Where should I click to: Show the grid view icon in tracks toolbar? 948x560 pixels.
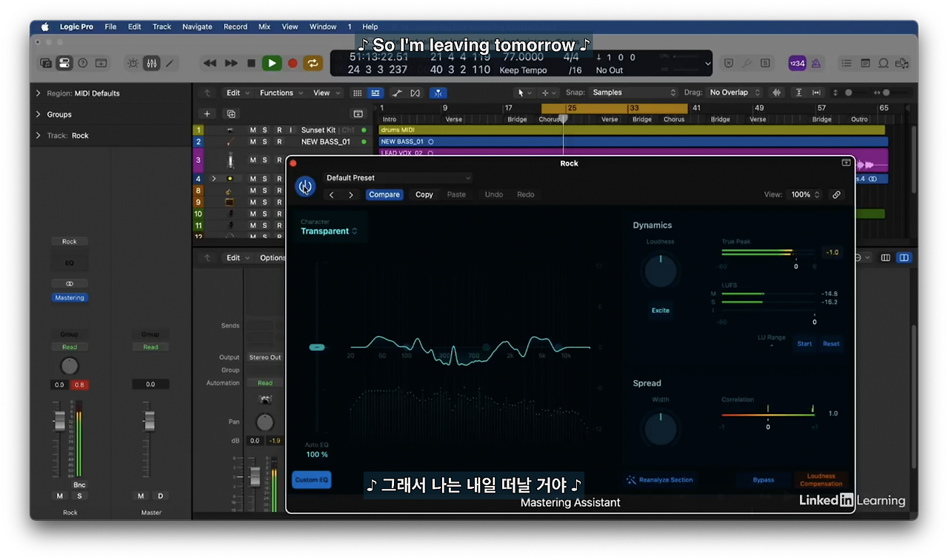(x=357, y=93)
